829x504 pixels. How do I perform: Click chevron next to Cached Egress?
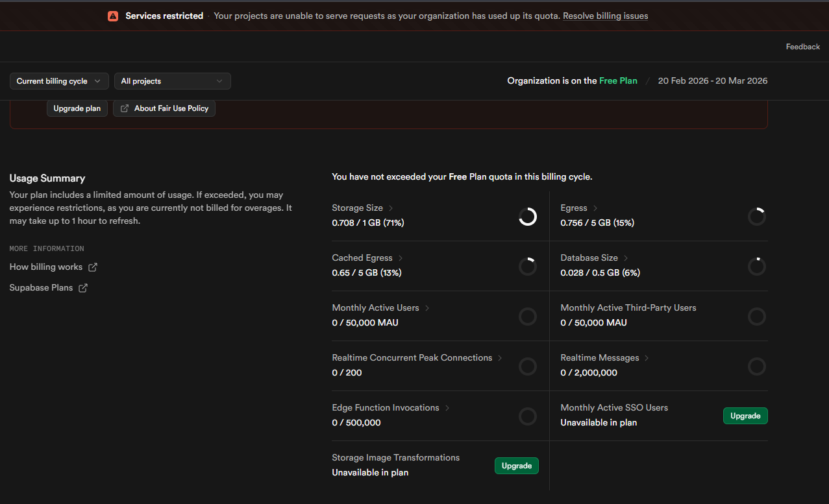click(401, 258)
